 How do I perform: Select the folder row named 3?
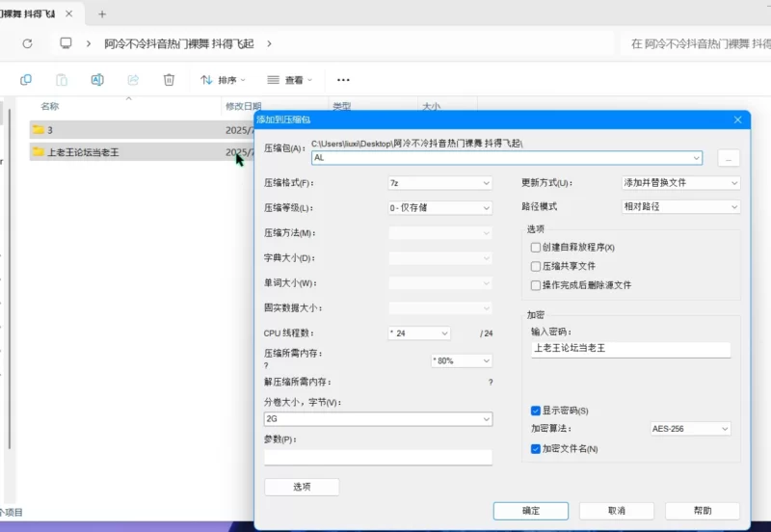pos(142,130)
